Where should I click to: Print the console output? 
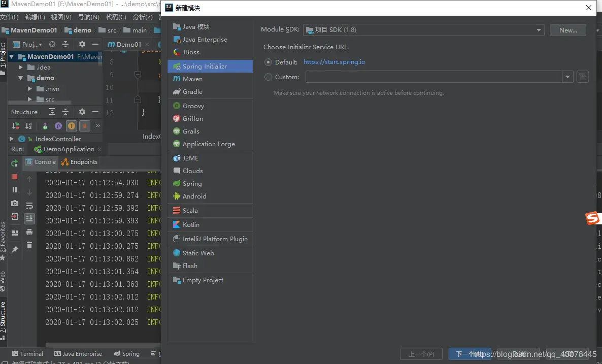(29, 232)
